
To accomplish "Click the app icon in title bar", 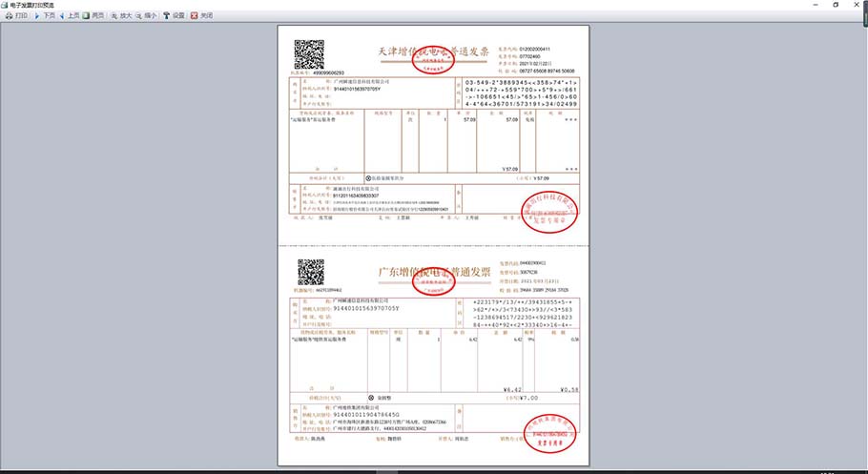I will (5, 5).
